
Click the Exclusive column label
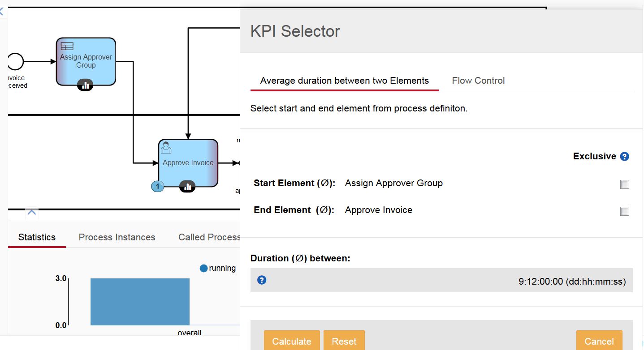click(595, 156)
